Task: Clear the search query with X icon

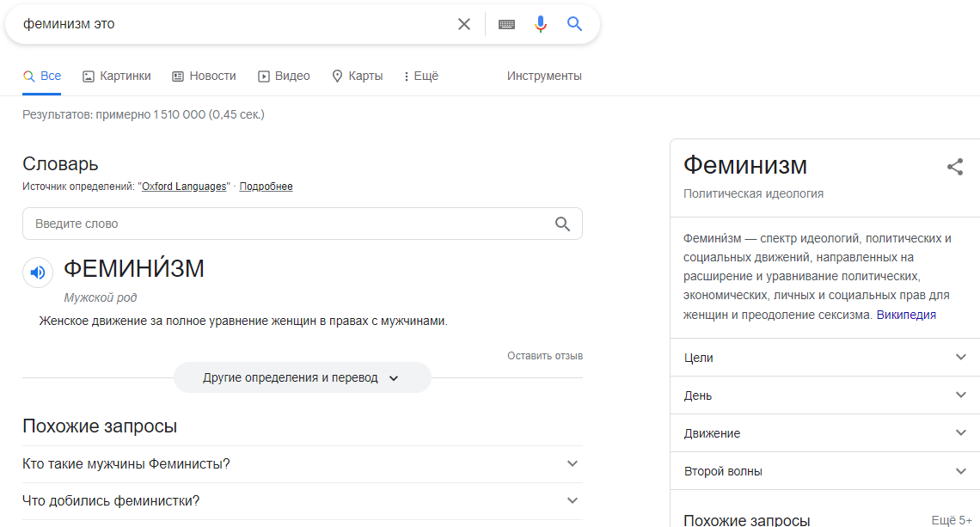Action: 464,24
